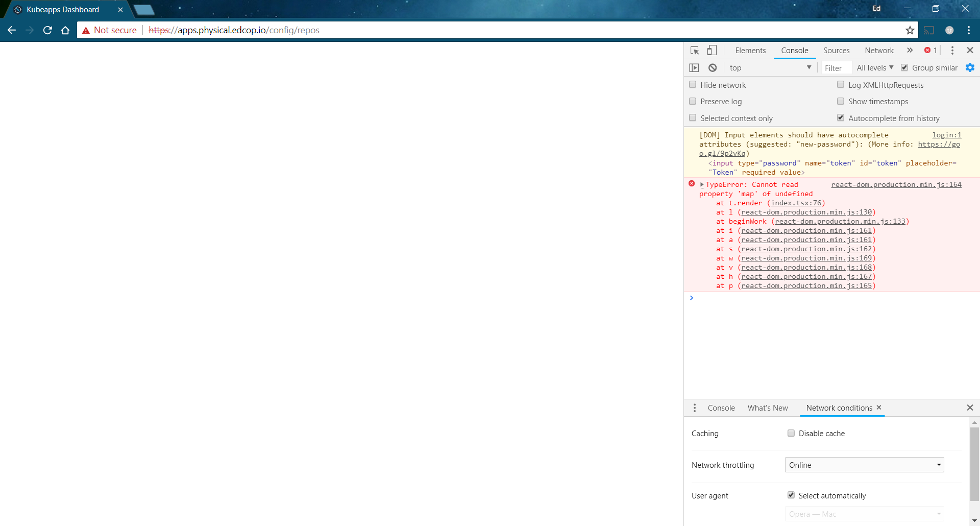
Task: Select the inspect element picker tool
Action: click(694, 50)
